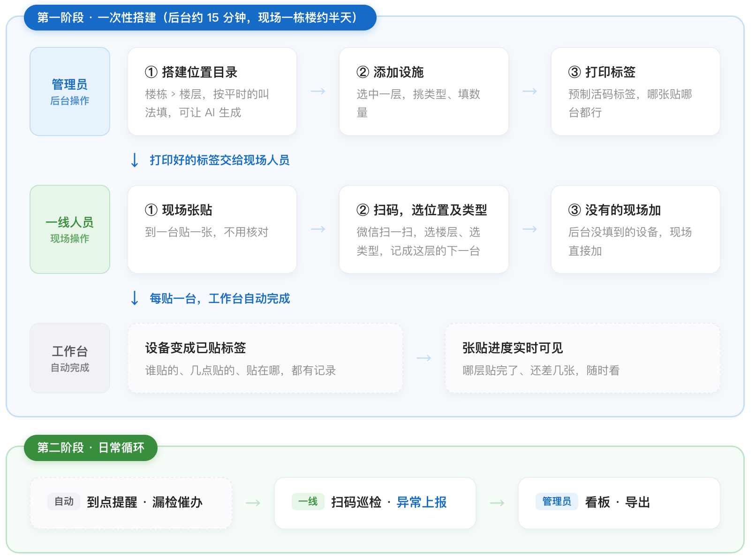
Task: Click description 谁贴的、几点贴的、贴在哪
Action: pyautogui.click(x=241, y=371)
